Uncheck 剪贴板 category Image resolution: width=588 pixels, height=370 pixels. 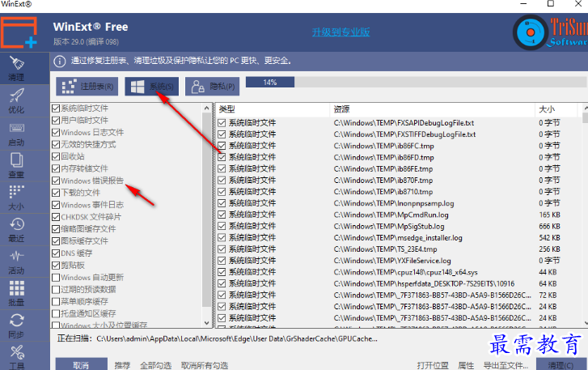tap(56, 266)
